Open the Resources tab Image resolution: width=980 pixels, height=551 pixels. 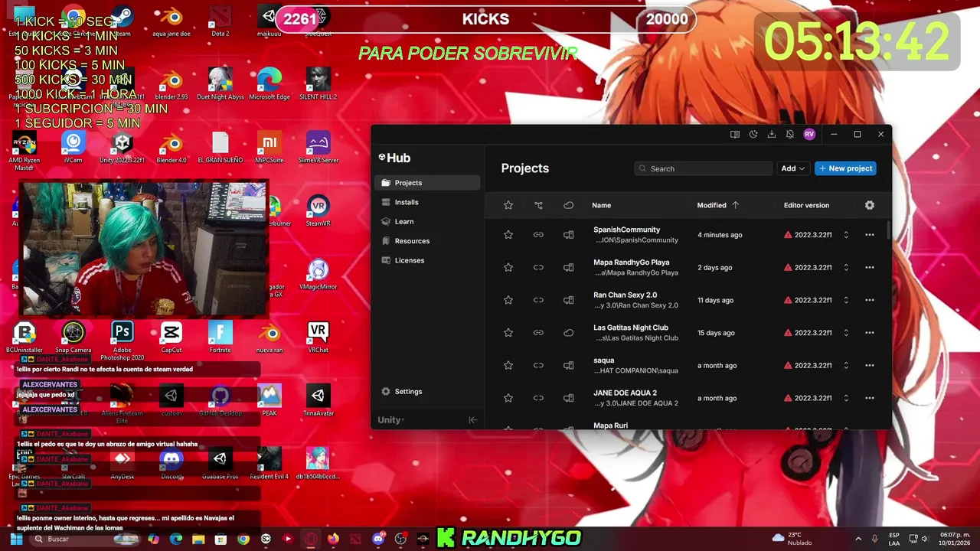pyautogui.click(x=427, y=241)
